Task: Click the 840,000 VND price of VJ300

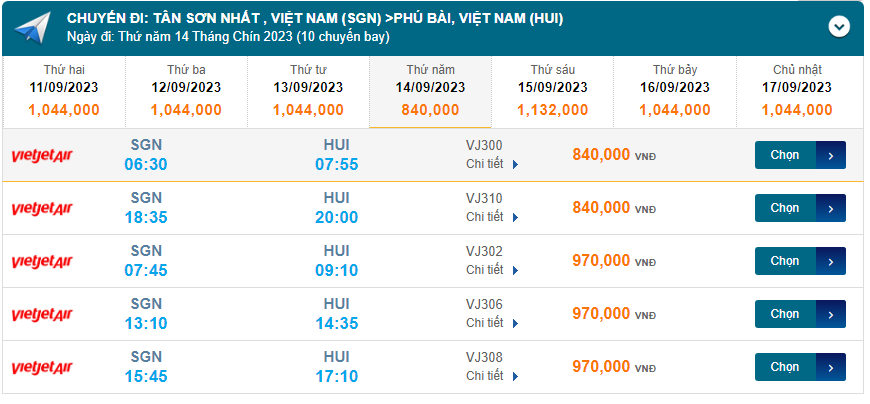Action: click(x=601, y=155)
